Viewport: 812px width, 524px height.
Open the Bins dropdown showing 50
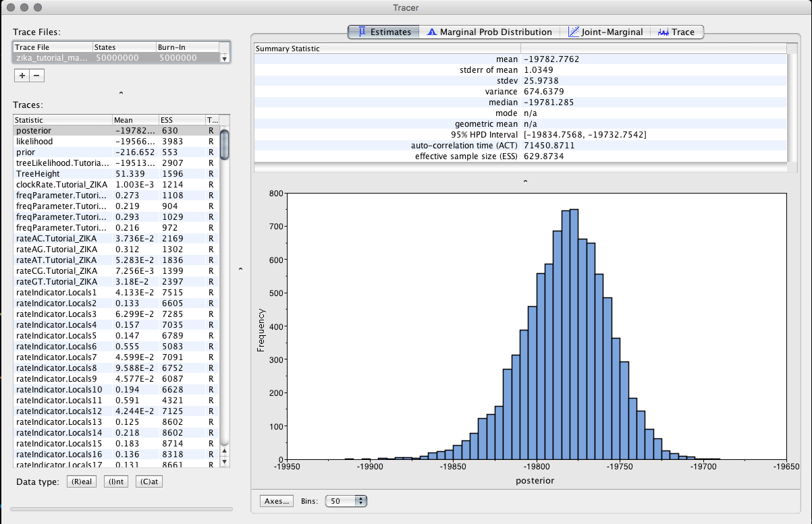tap(346, 501)
